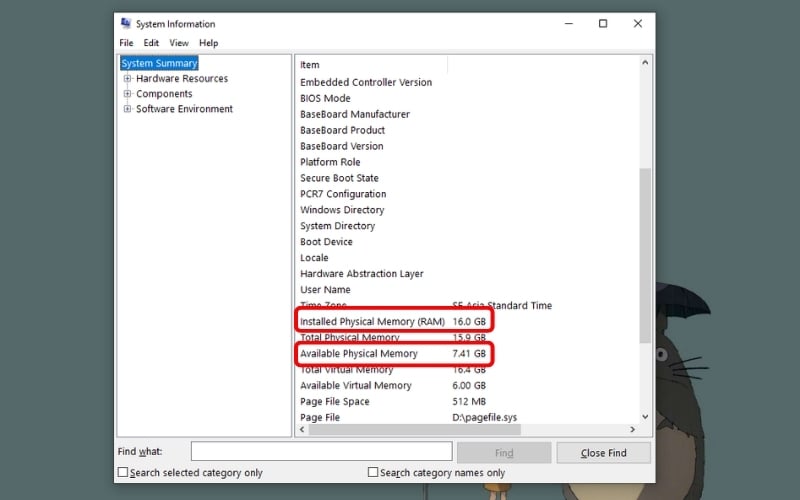This screenshot has width=800, height=500.
Task: Click the vertical scrollbar up arrow
Action: tap(645, 63)
